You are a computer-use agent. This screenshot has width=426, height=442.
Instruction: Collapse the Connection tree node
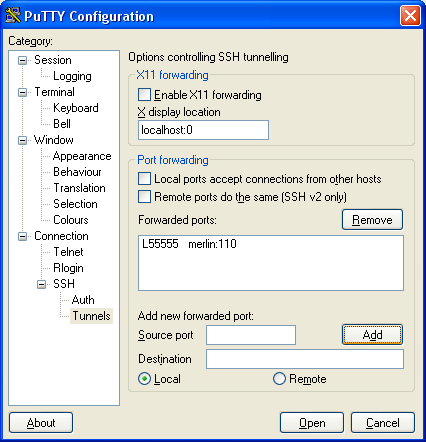pos(22,236)
